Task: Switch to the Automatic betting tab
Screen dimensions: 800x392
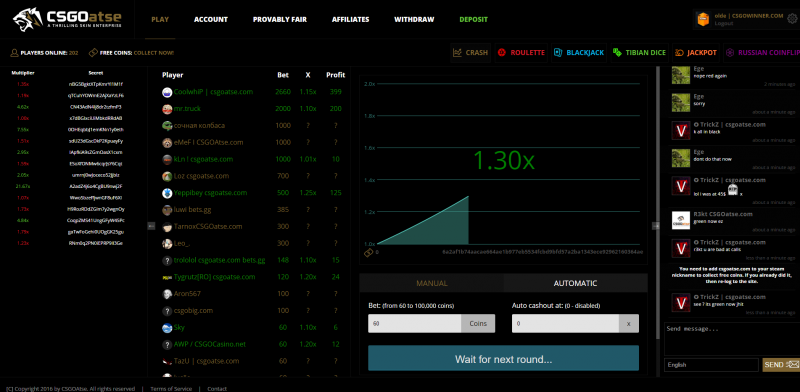Action: click(576, 283)
